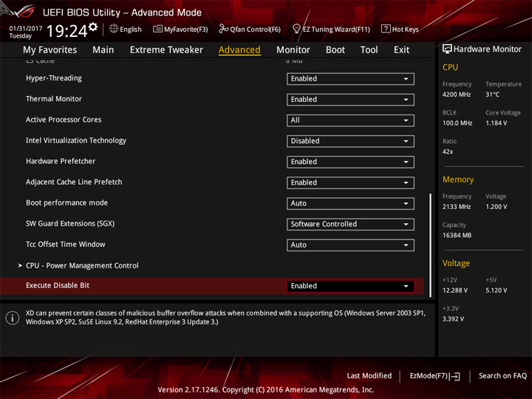The width and height of the screenshot is (532, 399).
Task: Select Adjacent Cache Line Prefetch label
Action: pos(74,183)
